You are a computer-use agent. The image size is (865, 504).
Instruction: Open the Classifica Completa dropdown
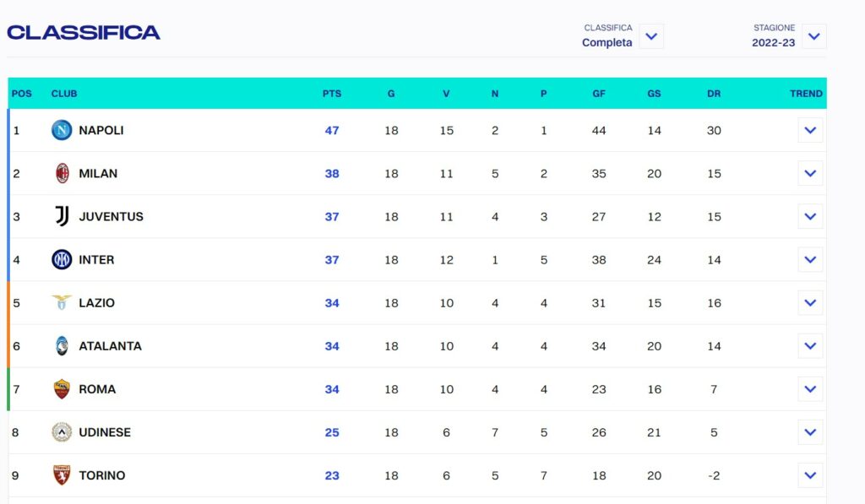coord(650,37)
